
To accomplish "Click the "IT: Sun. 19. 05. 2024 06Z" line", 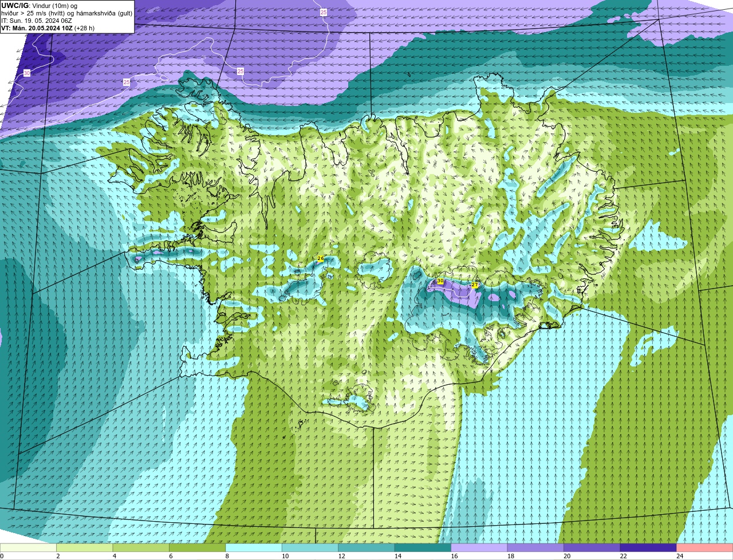I will 36,20.
